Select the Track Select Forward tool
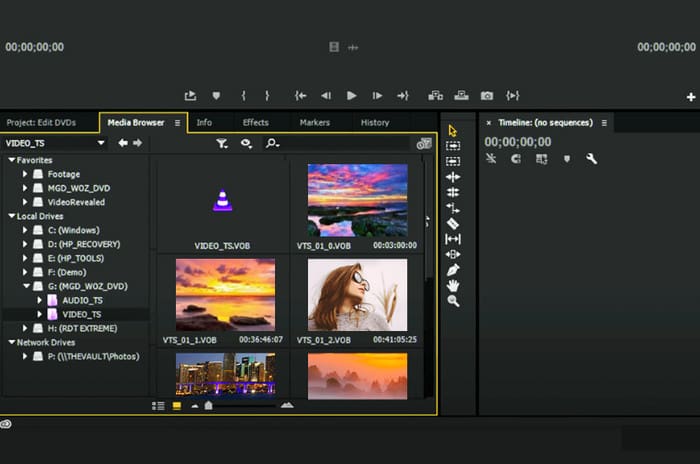The height and width of the screenshot is (464, 700). tap(453, 146)
